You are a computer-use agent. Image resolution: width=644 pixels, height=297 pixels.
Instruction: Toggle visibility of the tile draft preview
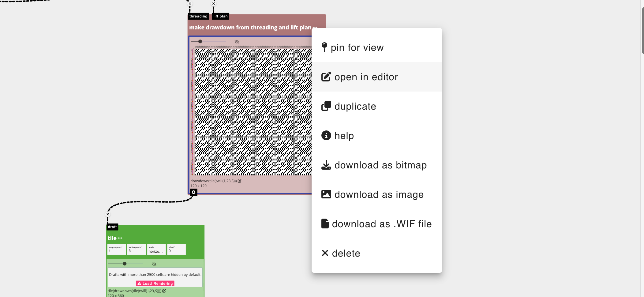154,264
